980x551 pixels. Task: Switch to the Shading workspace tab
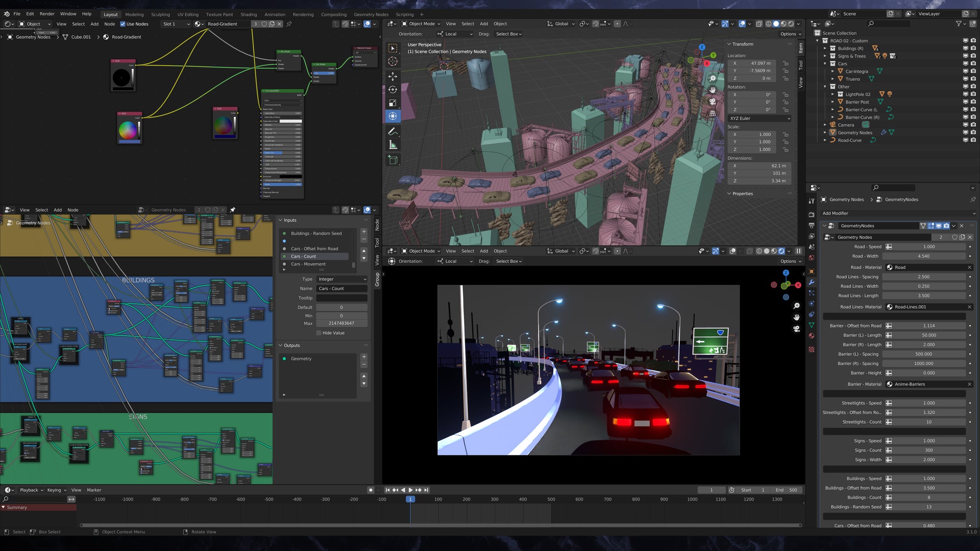(248, 14)
